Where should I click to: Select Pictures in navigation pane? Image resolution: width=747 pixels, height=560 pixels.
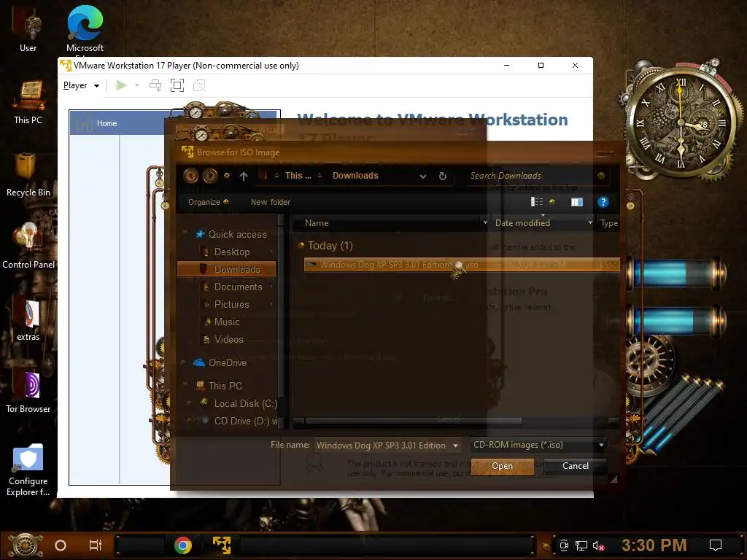click(231, 304)
